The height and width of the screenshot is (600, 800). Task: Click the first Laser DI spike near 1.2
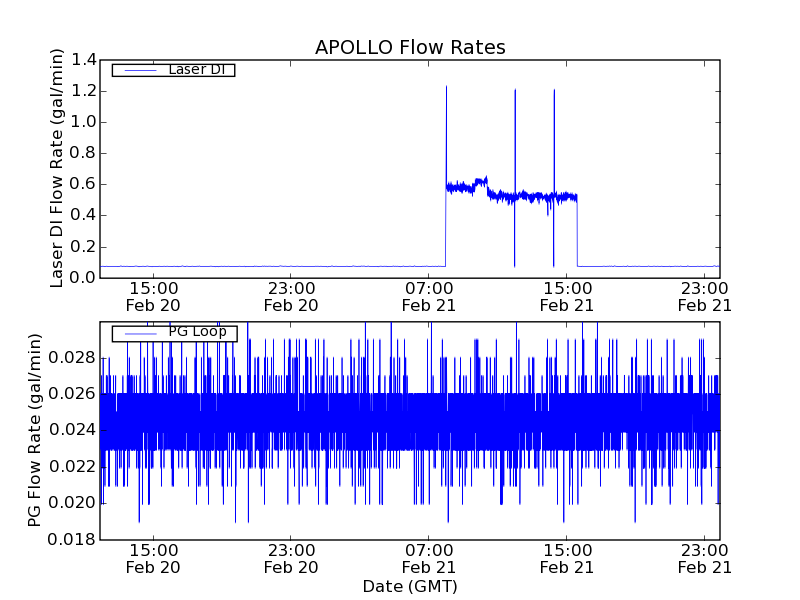[x=446, y=133]
